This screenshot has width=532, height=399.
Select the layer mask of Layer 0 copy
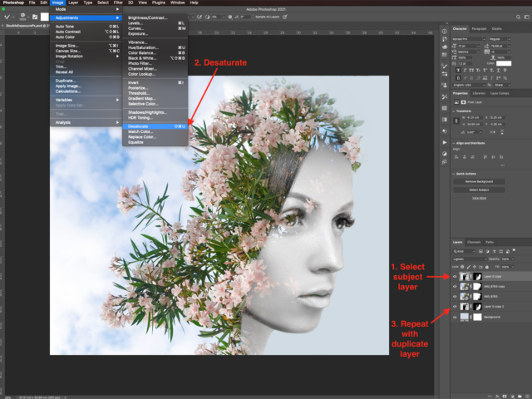click(477, 274)
